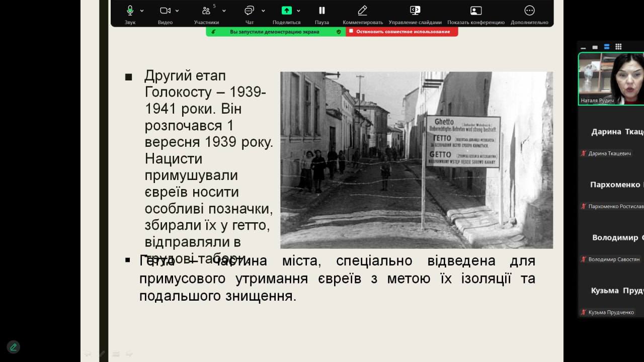Click Остановить совместное использование button
The width and height of the screenshot is (644, 362).
coord(402,32)
